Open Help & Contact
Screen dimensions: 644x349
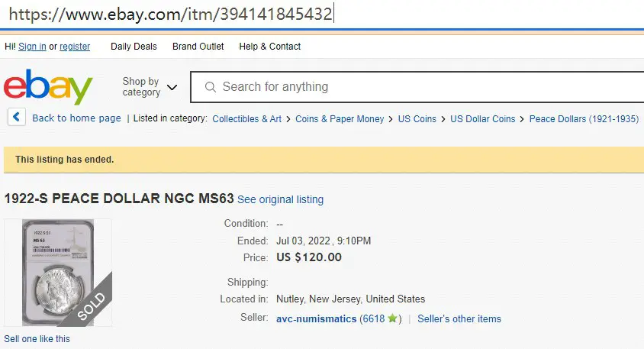click(270, 47)
